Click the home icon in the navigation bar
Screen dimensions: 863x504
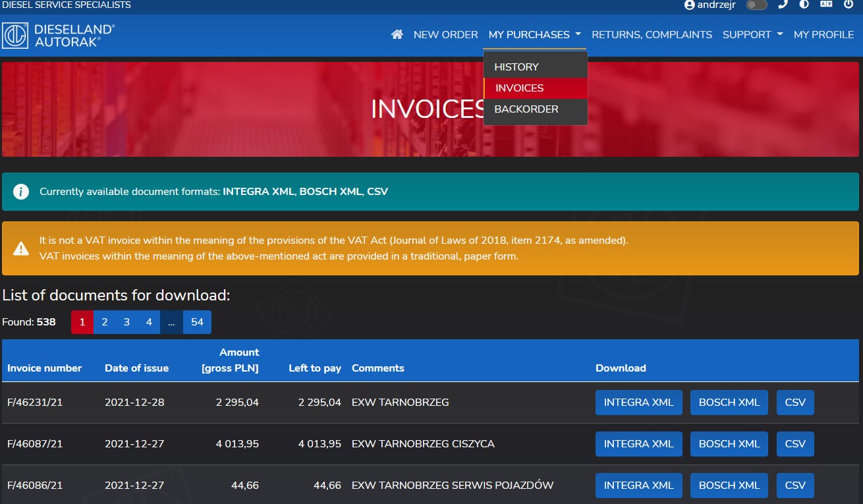click(397, 34)
